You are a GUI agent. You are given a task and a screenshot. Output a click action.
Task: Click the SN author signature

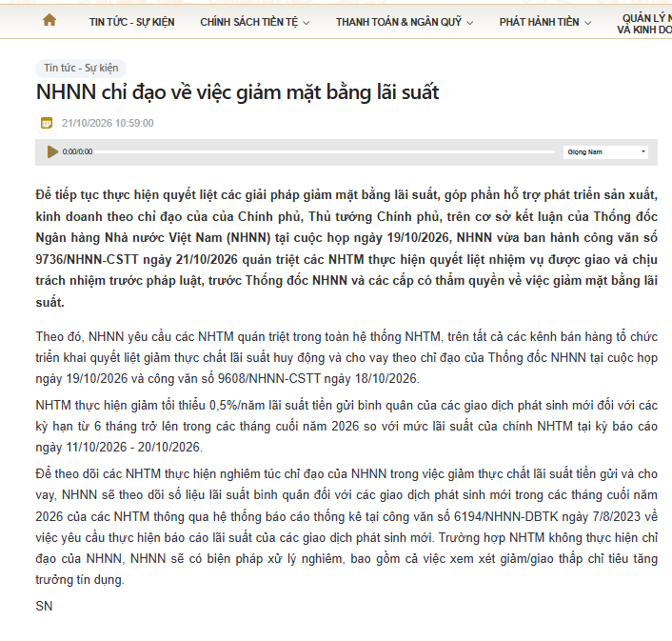pyautogui.click(x=44, y=606)
